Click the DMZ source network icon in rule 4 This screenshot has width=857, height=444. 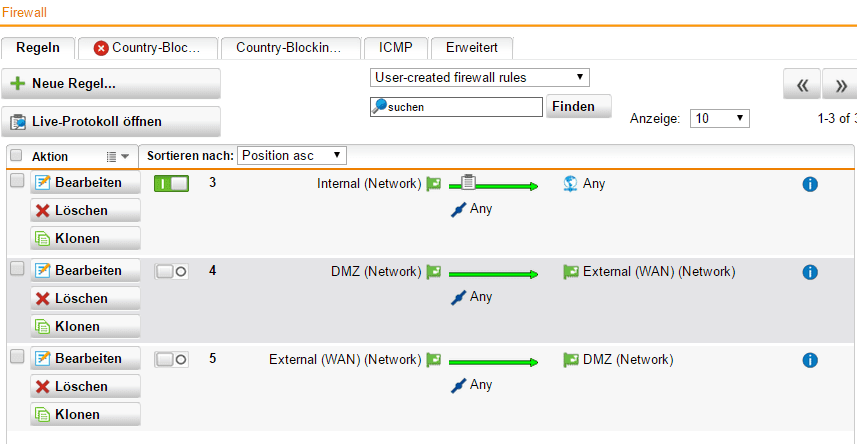[433, 272]
